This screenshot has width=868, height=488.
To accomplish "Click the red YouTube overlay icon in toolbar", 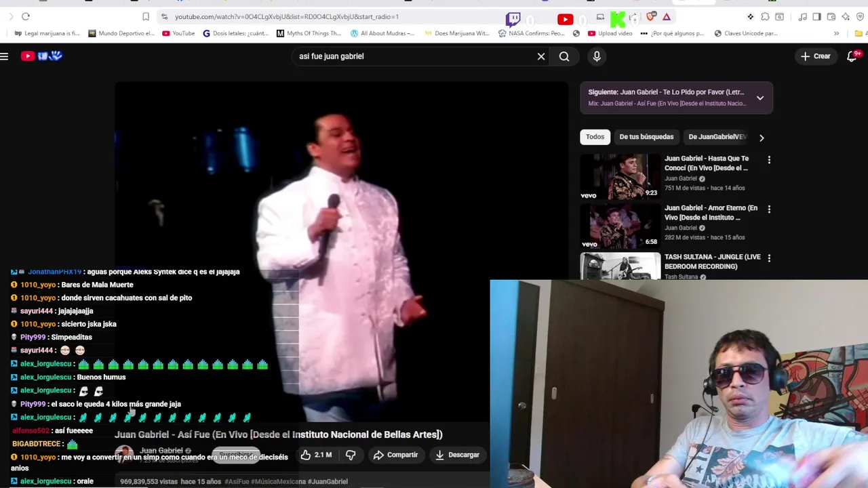I will [565, 20].
